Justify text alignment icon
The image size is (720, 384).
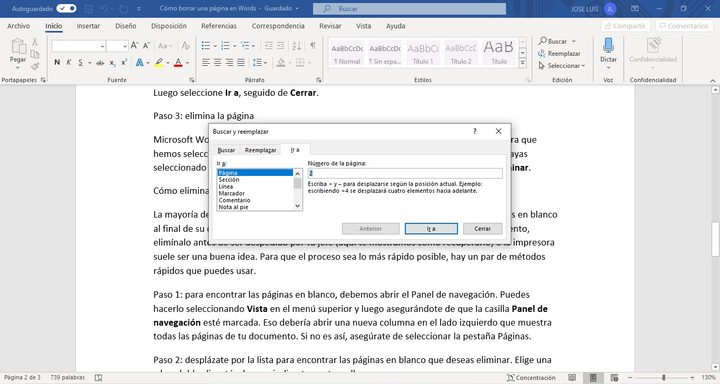[240, 62]
